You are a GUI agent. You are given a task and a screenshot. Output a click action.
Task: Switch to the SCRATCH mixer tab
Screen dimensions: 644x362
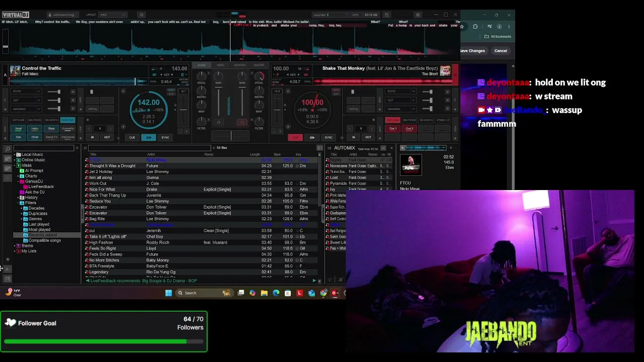click(240, 65)
